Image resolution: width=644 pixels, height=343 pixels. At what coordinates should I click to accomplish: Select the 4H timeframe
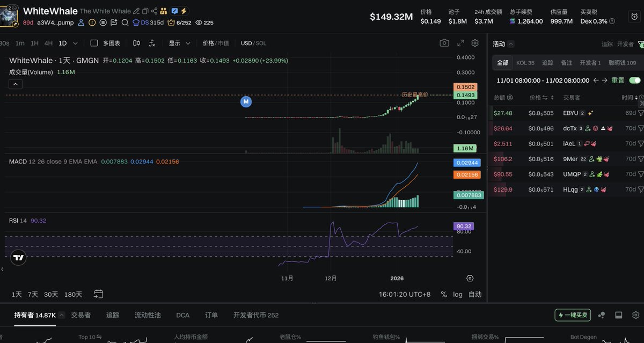pos(48,43)
